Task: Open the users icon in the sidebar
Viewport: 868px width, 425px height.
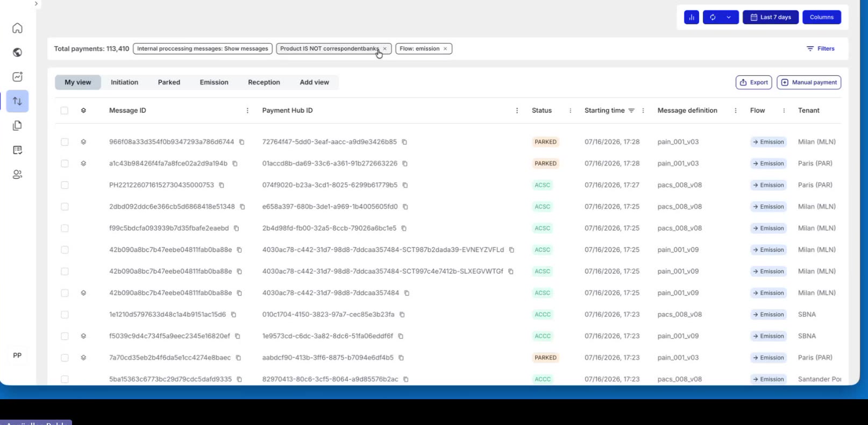Action: pos(17,174)
